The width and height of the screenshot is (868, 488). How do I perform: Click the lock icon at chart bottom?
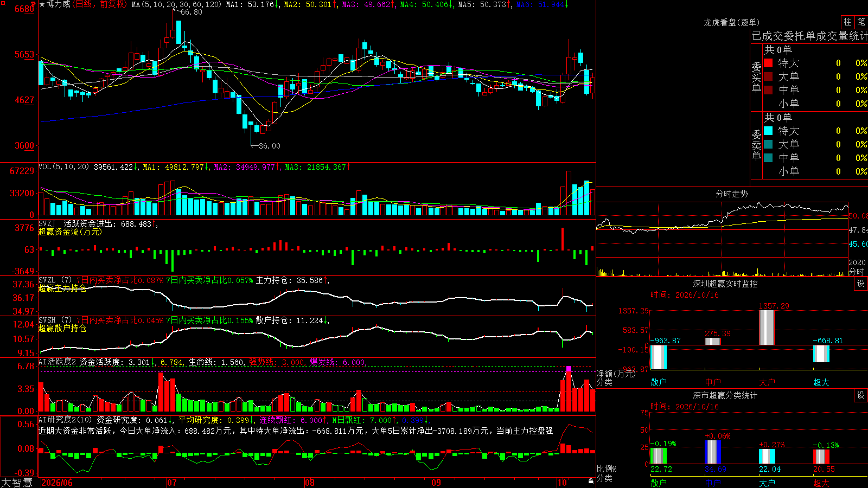coord(591,481)
